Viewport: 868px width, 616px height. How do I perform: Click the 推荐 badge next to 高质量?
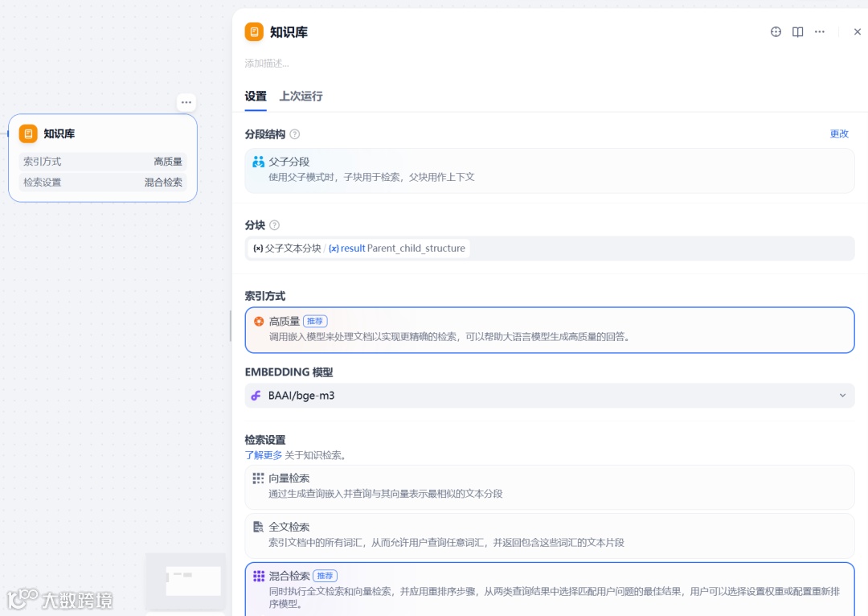[315, 322]
